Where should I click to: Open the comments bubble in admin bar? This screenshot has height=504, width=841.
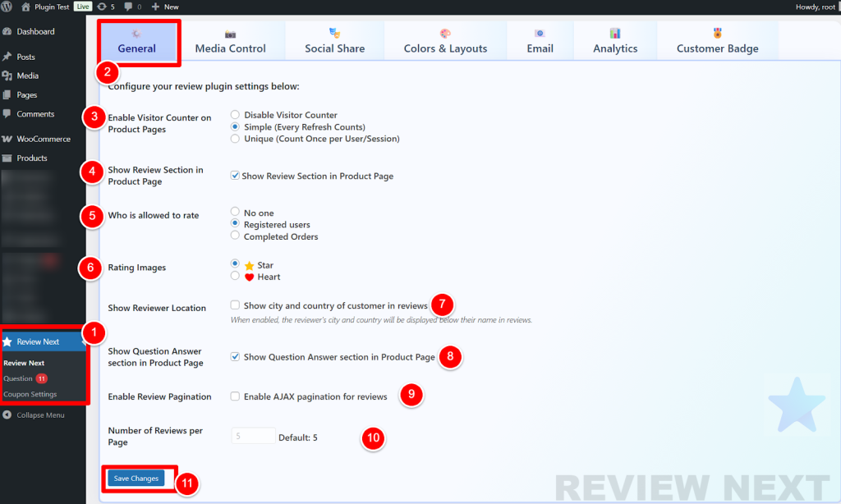tap(128, 7)
